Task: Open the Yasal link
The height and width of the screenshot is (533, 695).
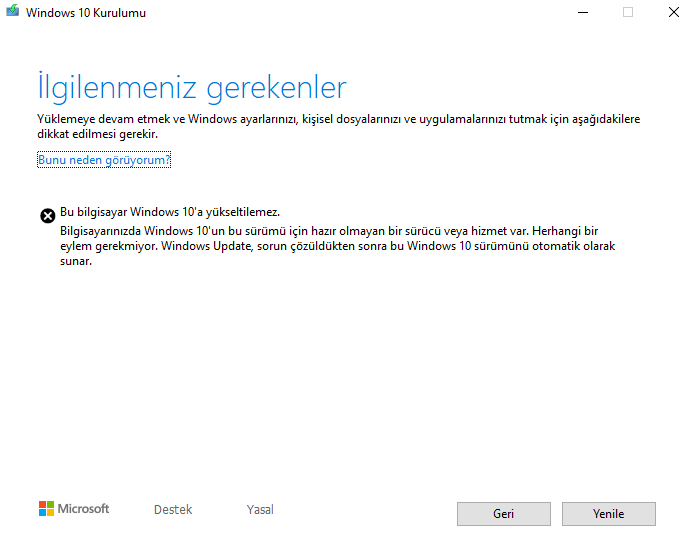Action: 260,510
